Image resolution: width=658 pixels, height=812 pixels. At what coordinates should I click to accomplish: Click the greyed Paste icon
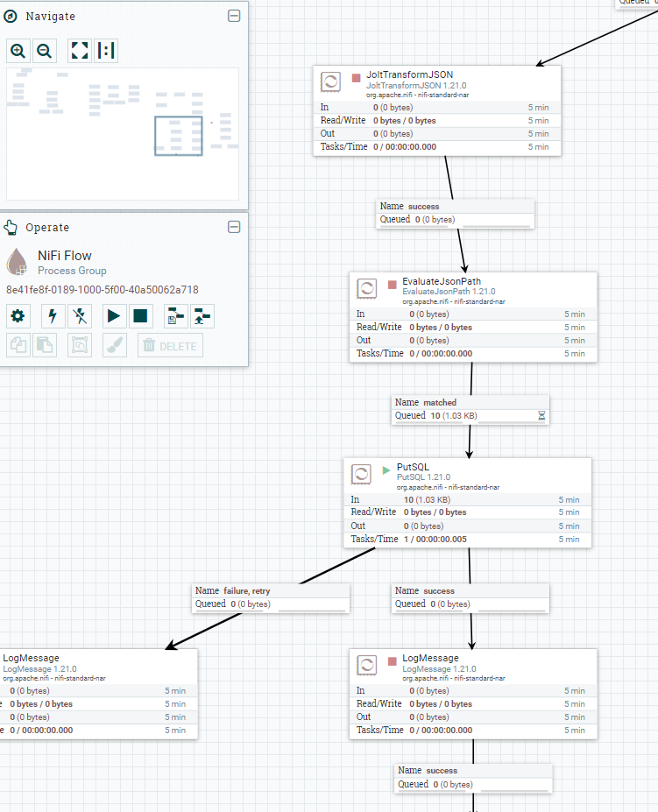point(45,345)
